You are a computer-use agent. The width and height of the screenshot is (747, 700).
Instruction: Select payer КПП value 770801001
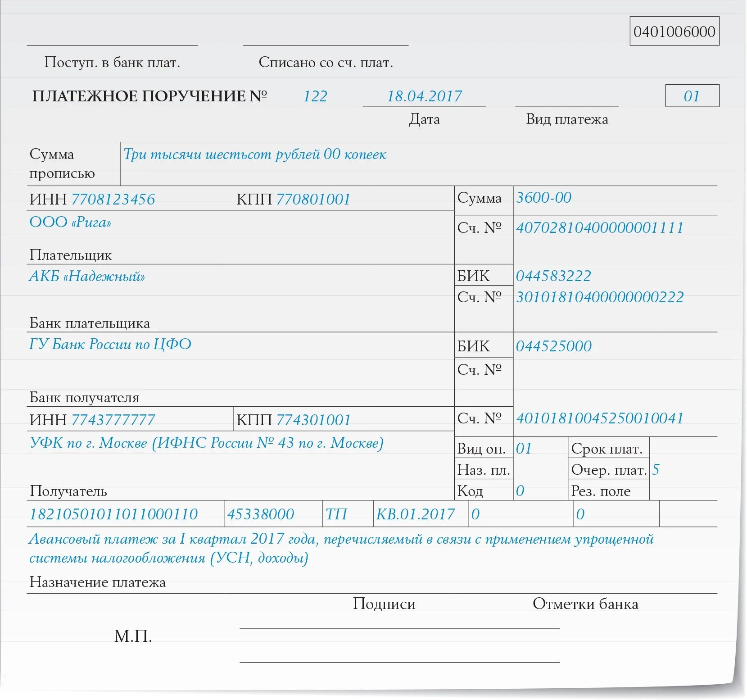tap(313, 199)
